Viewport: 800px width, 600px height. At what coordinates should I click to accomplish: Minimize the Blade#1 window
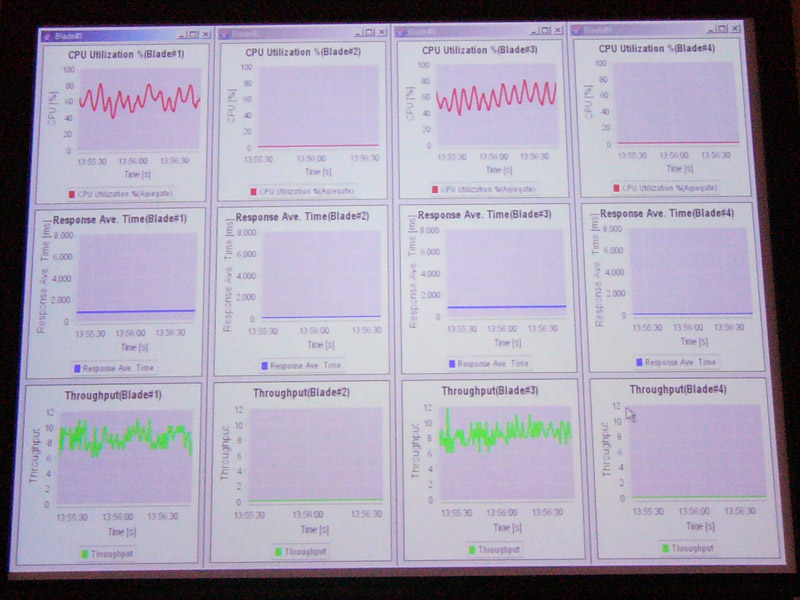(x=182, y=35)
